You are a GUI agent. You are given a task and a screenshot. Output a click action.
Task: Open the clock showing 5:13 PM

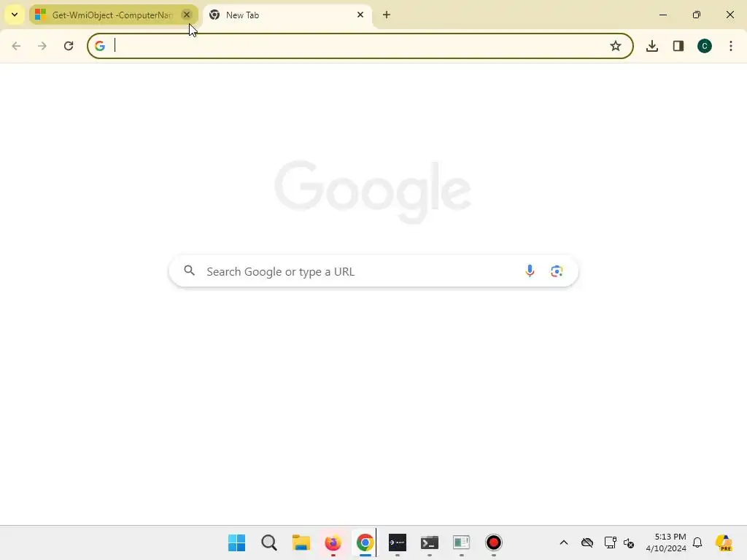[666, 542]
